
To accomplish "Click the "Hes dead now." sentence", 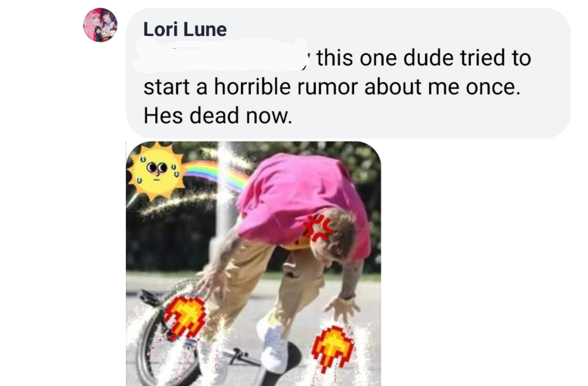I will click(x=218, y=116).
